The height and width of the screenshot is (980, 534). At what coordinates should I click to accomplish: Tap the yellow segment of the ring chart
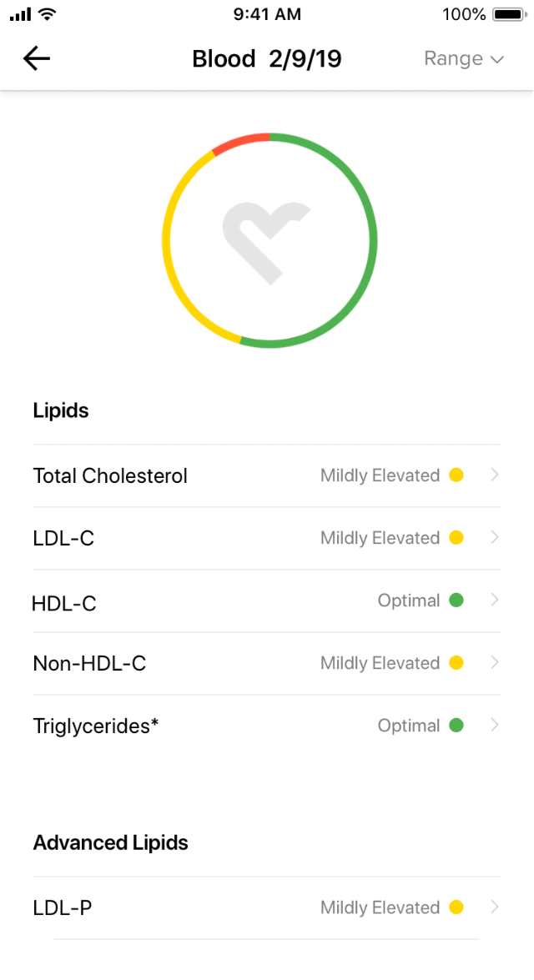click(164, 242)
